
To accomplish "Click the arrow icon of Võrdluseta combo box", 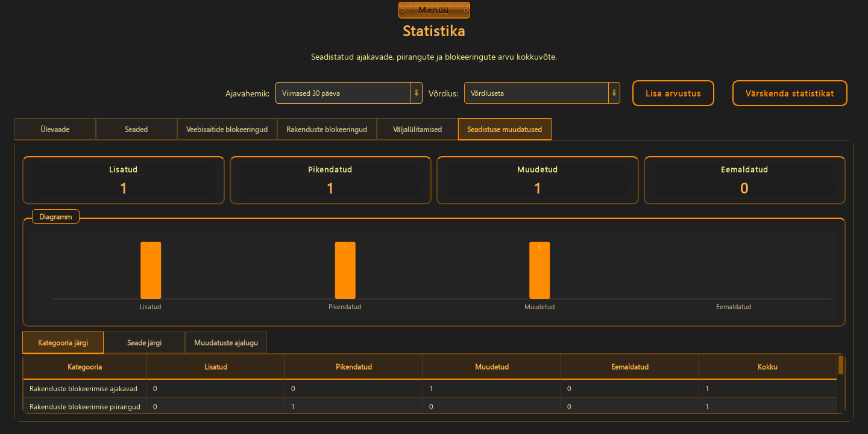I will point(614,93).
